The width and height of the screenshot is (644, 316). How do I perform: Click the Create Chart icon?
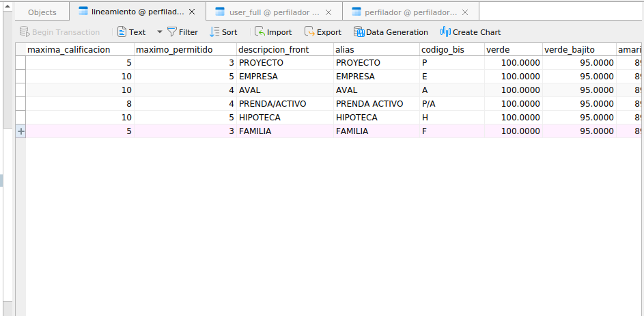tap(445, 32)
